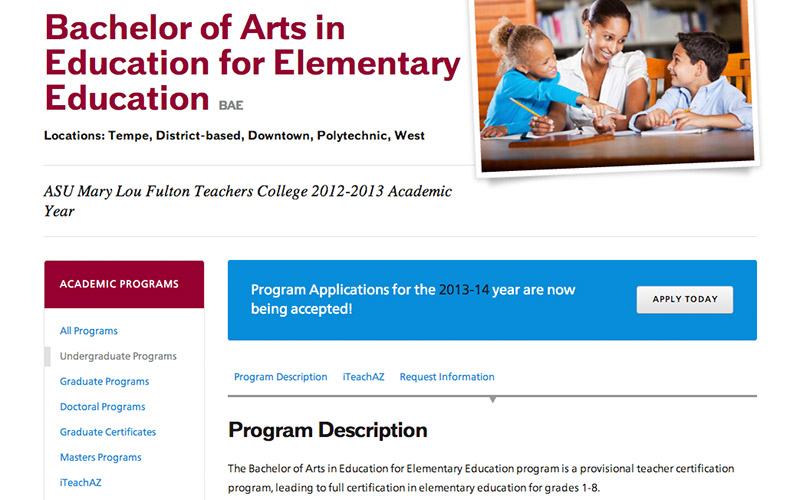Go to Graduate Programs sidebar link
This screenshot has height=500, width=800.
click(104, 382)
